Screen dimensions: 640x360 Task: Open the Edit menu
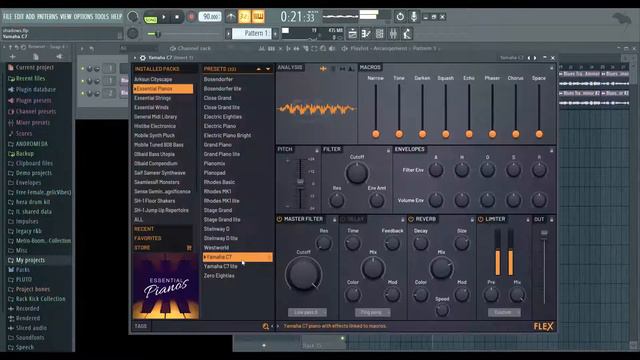pyautogui.click(x=19, y=17)
